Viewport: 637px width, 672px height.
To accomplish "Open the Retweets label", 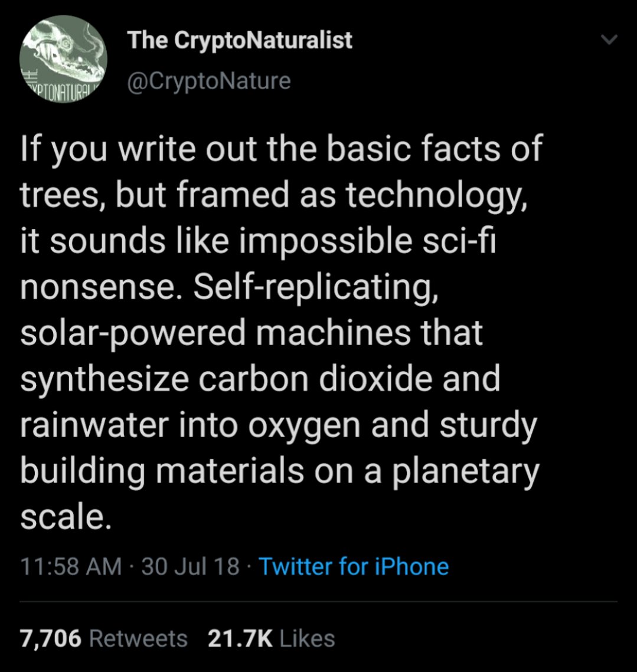I will [x=138, y=638].
